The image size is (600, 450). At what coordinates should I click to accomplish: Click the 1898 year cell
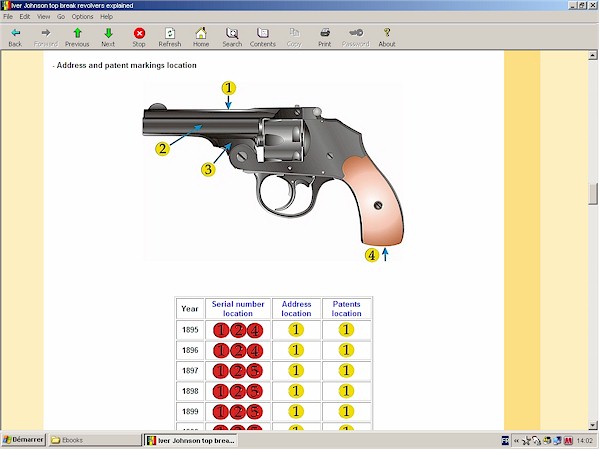(x=190, y=391)
